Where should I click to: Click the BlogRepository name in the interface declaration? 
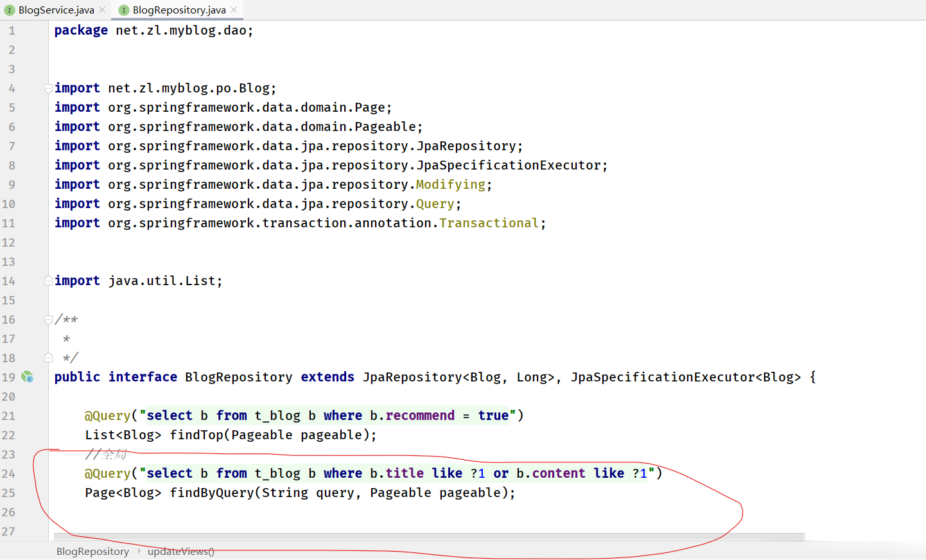click(239, 377)
